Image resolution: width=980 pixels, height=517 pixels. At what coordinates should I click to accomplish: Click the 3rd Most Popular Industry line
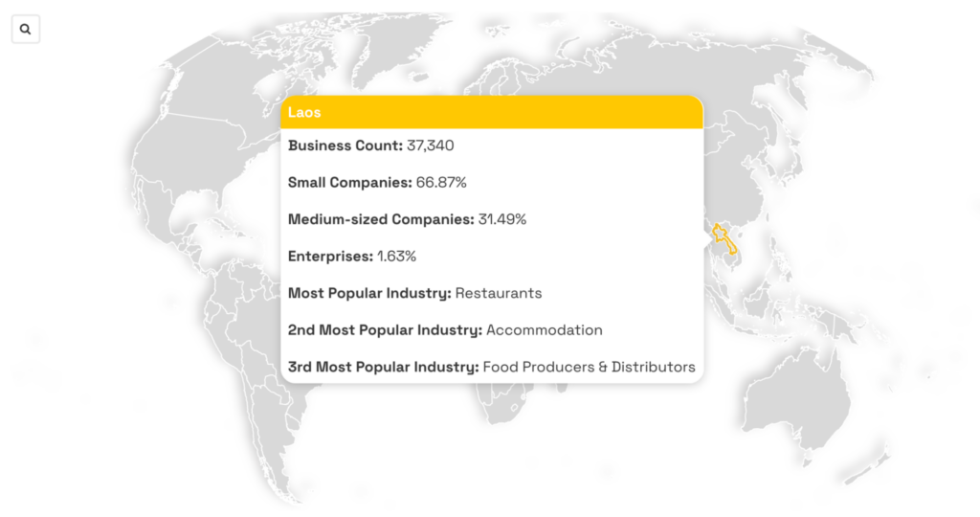(x=491, y=367)
